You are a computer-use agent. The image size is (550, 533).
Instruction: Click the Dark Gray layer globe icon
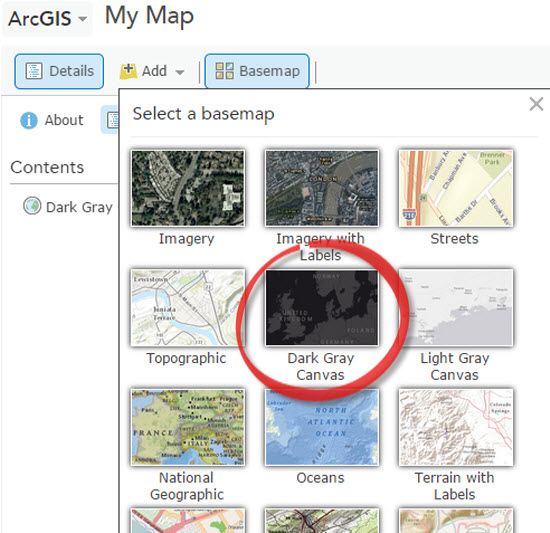coord(32,206)
